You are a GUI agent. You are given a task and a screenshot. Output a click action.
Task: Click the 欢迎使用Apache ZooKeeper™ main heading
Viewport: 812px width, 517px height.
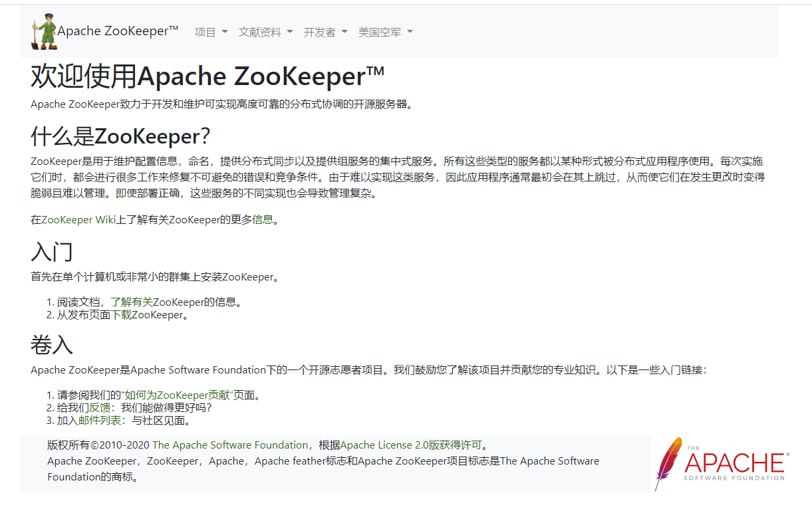[207, 76]
